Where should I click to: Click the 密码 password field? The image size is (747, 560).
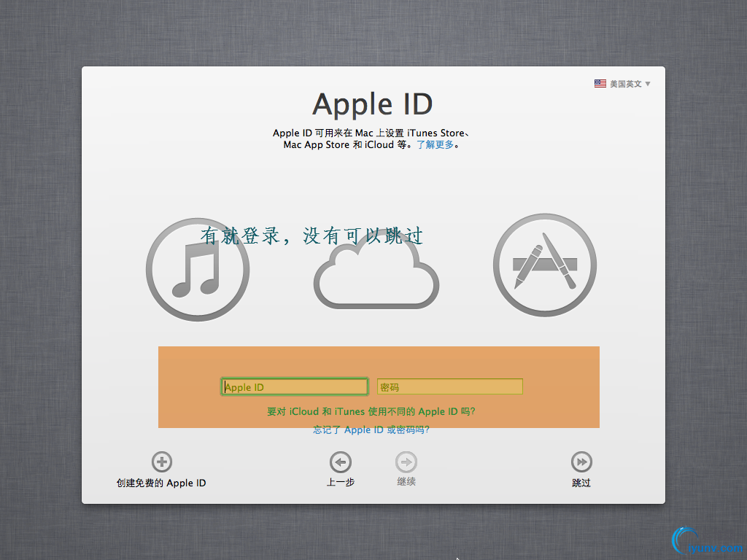point(449,386)
